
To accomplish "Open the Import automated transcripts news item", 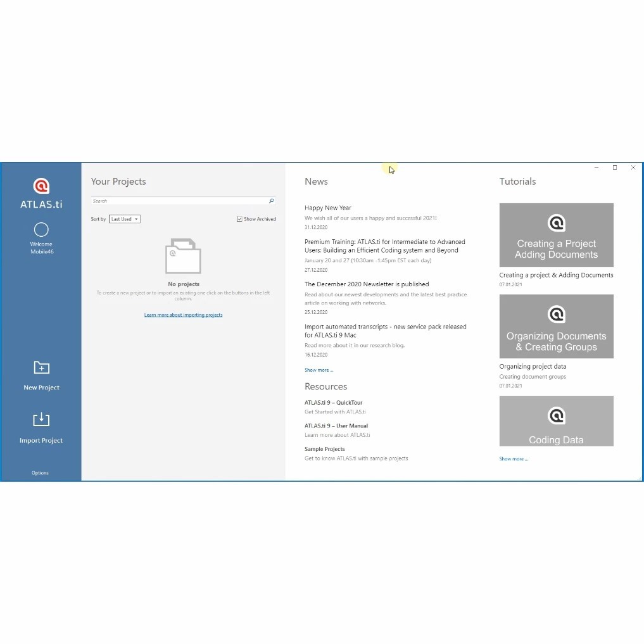I will pos(385,331).
